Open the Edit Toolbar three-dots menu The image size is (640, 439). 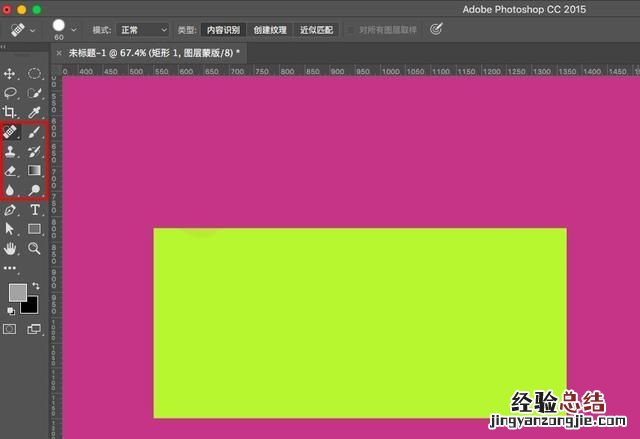[10, 268]
